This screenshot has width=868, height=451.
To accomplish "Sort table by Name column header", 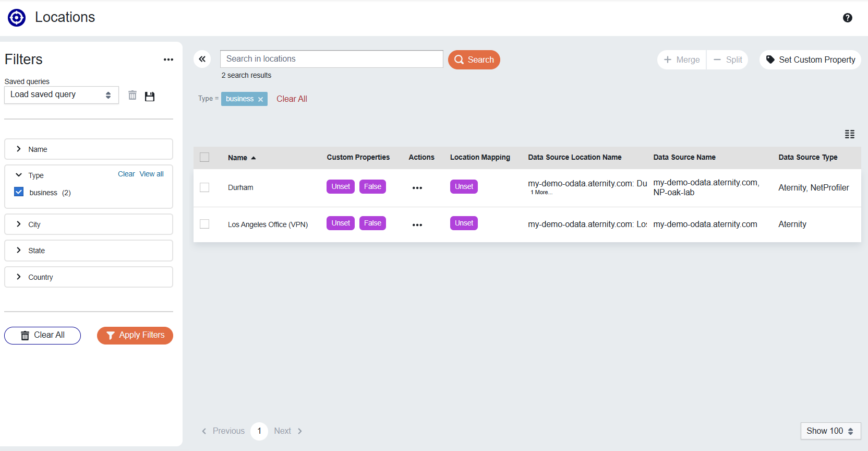I will (x=238, y=158).
